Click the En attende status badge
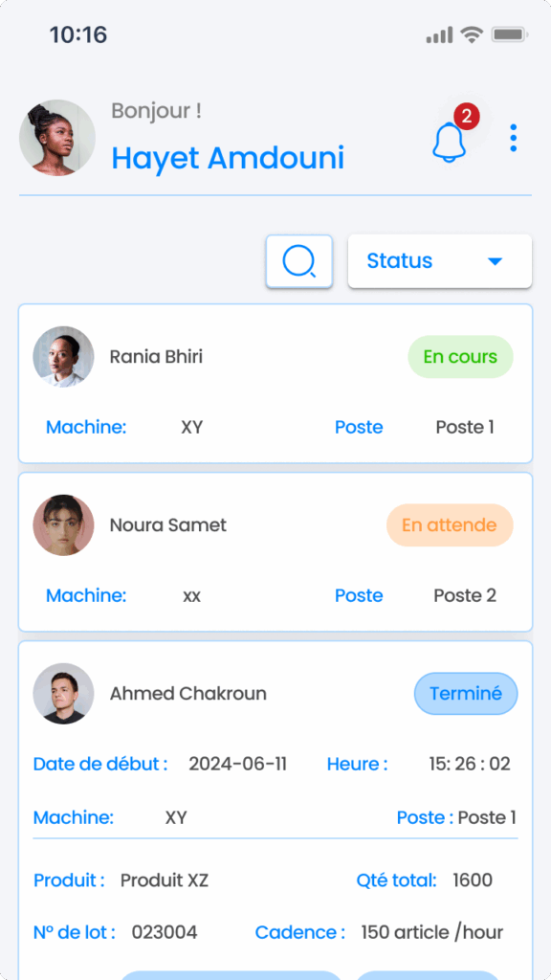Image resolution: width=551 pixels, height=980 pixels. [450, 525]
